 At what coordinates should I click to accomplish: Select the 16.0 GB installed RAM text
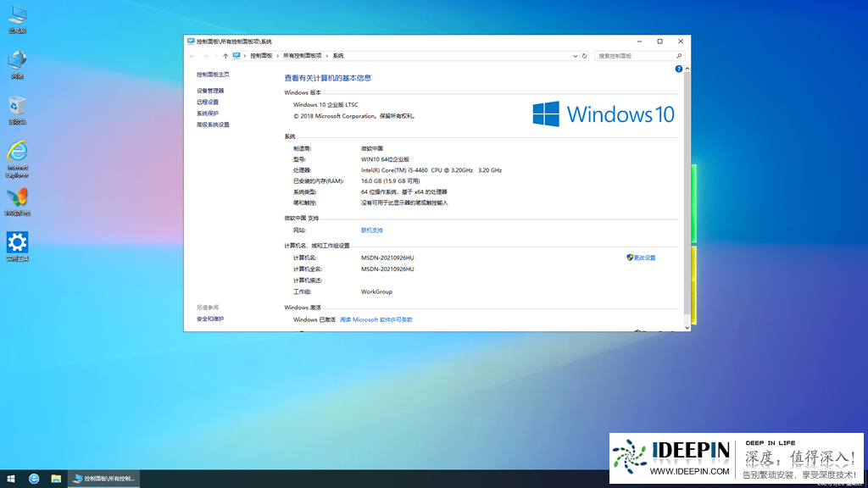390,181
